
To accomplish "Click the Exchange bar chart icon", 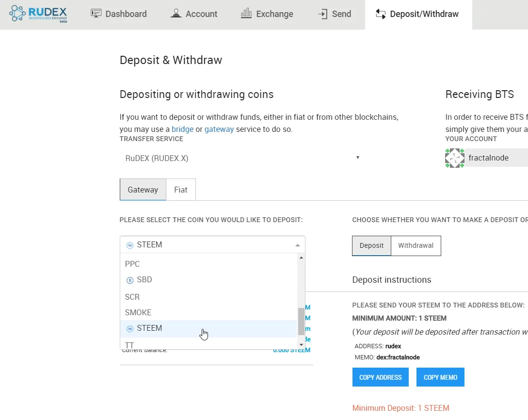I will tap(246, 14).
